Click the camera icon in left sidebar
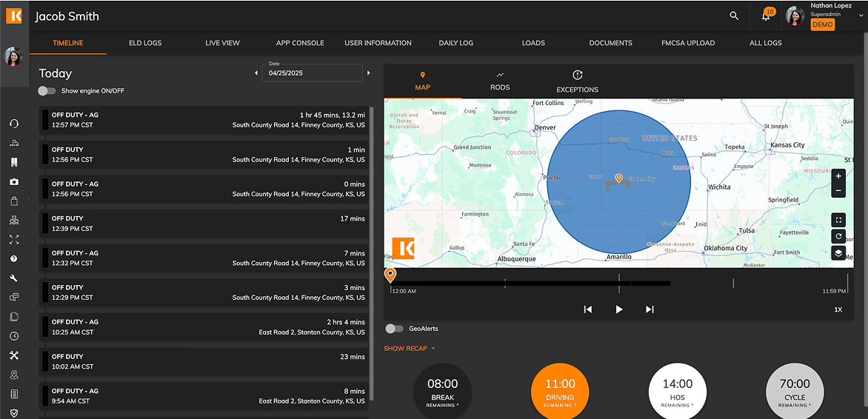 (14, 181)
